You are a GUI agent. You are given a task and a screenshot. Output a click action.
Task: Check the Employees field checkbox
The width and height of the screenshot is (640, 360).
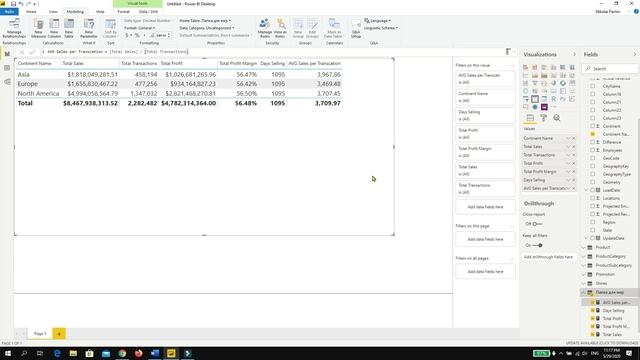coord(593,150)
